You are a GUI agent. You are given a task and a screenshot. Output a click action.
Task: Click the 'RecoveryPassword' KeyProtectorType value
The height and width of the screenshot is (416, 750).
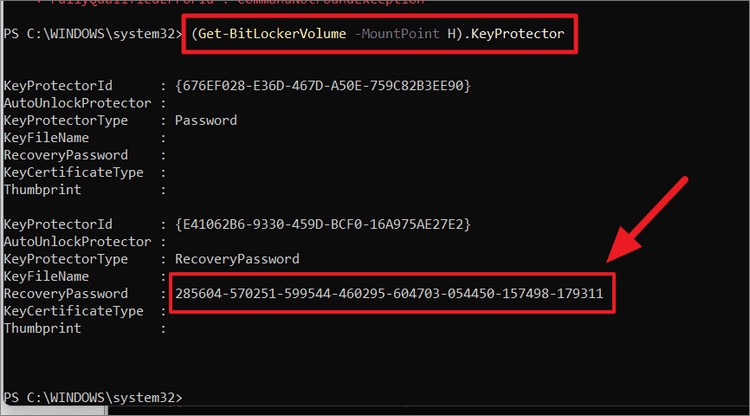pyautogui.click(x=237, y=259)
